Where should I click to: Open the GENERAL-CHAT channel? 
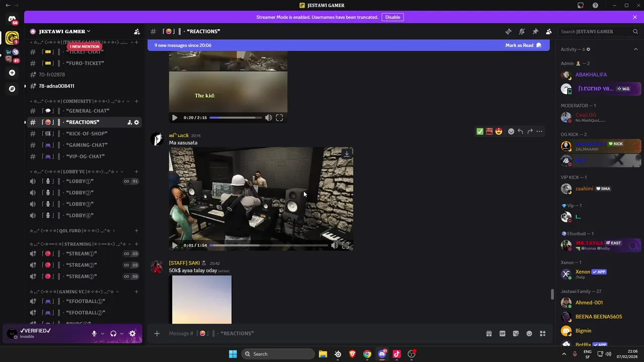click(x=85, y=111)
